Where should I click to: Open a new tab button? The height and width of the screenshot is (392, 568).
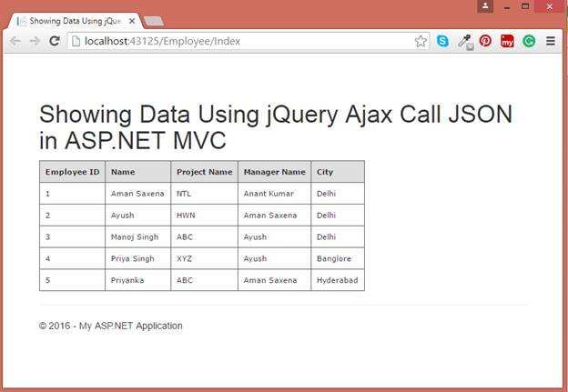[154, 21]
